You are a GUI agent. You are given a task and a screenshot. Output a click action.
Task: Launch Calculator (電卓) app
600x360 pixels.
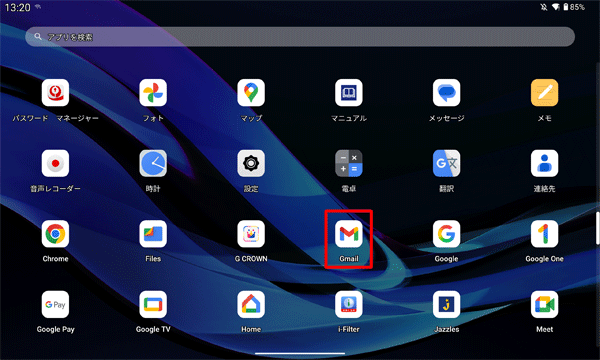(x=349, y=163)
